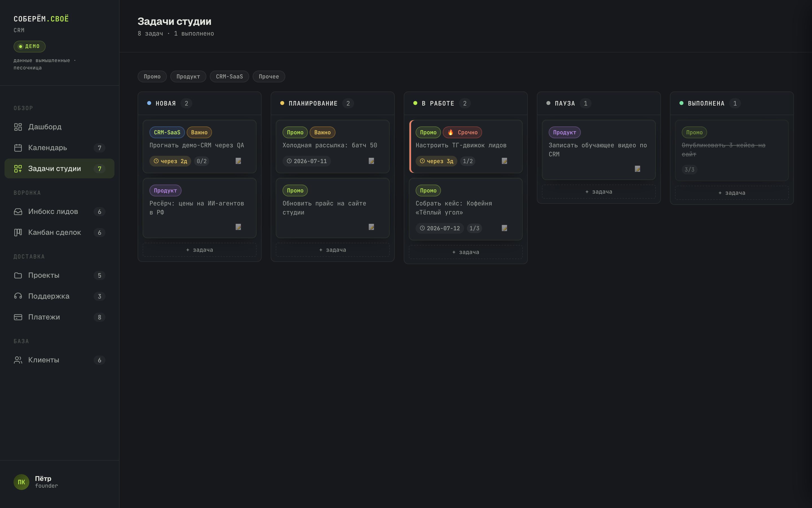The width and height of the screenshot is (812, 508).
Task: Open Клиенты database
Action: click(59, 360)
